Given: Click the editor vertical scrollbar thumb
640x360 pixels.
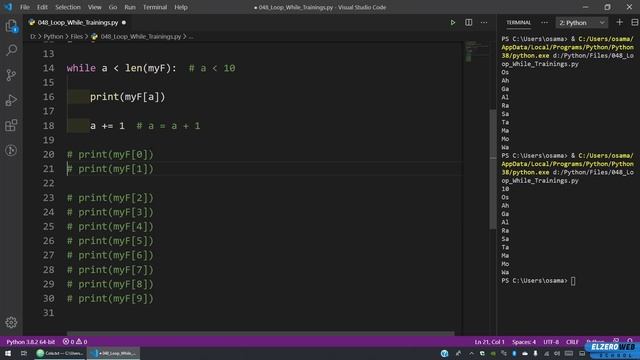Looking at the screenshot, I should [x=493, y=169].
